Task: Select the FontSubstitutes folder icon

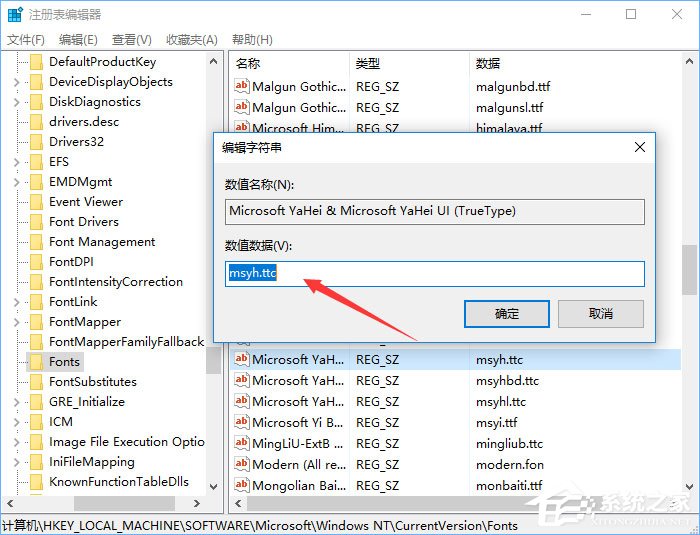Action: tap(36, 382)
